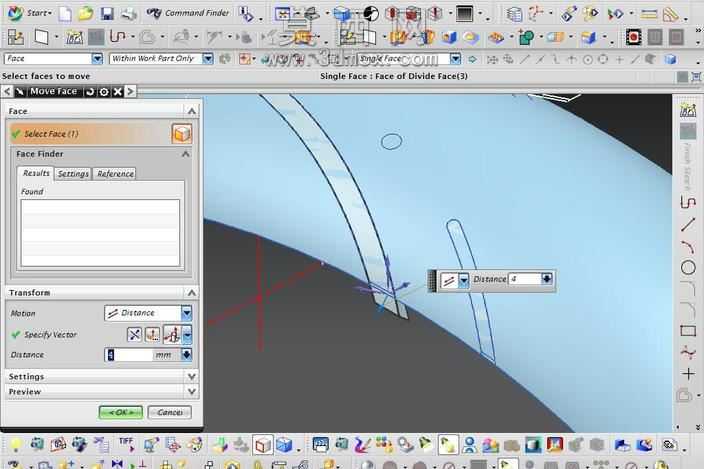Reset the Move Face dialog

(x=90, y=92)
